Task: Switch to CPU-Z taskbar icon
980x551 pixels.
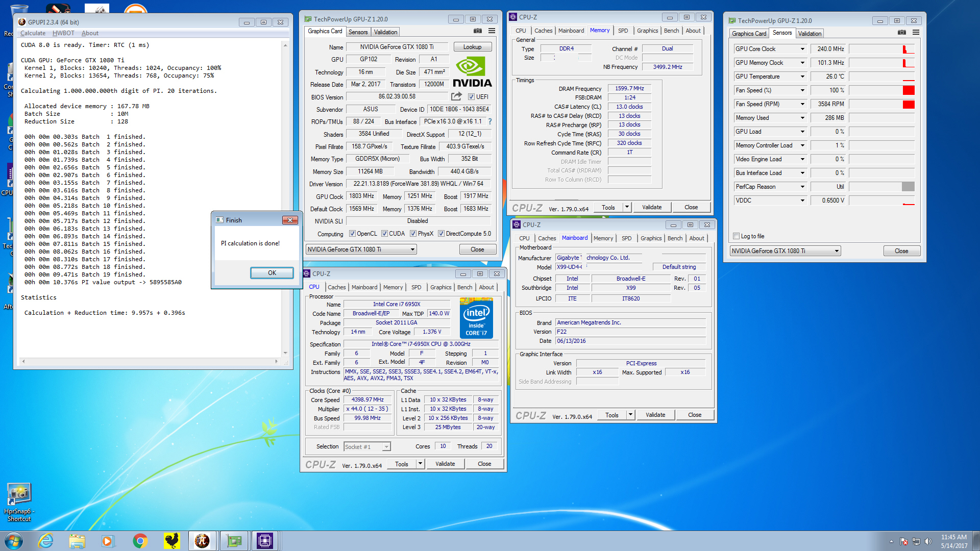Action: (x=265, y=541)
